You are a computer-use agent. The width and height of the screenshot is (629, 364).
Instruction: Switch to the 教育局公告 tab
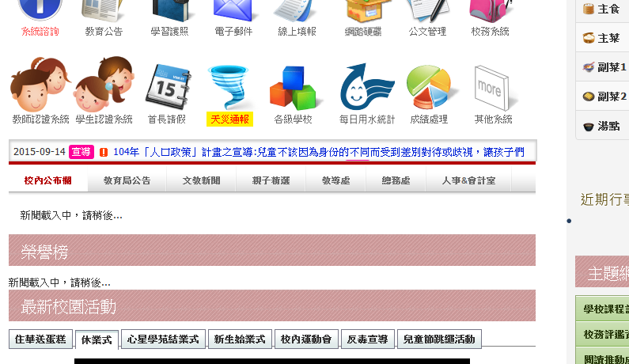[x=127, y=180]
